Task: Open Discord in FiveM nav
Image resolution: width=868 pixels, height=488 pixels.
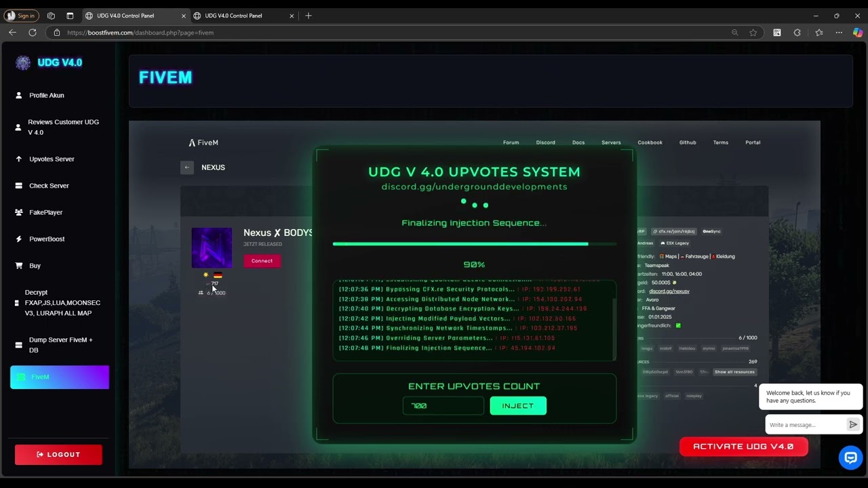Action: click(x=545, y=143)
